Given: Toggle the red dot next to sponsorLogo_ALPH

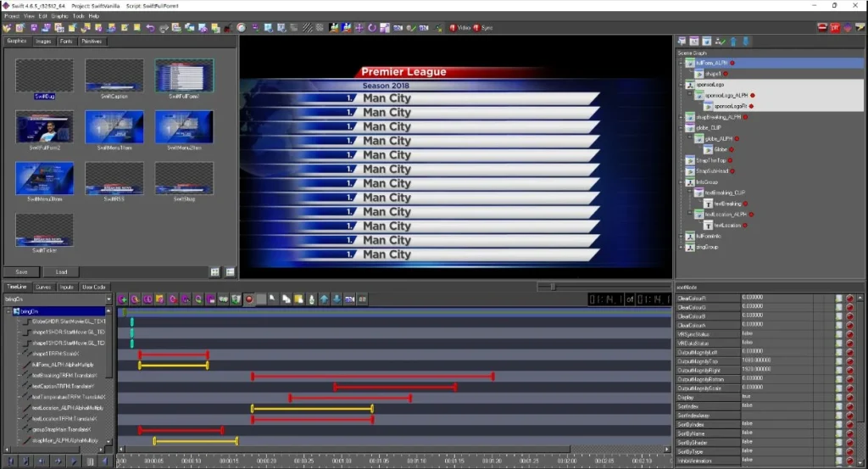Looking at the screenshot, I should [753, 95].
